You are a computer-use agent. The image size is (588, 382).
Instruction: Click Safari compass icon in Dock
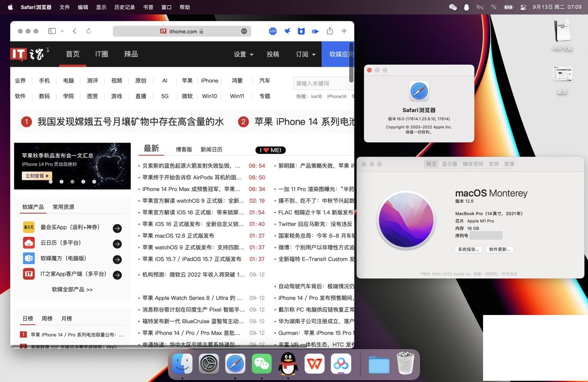coord(235,363)
